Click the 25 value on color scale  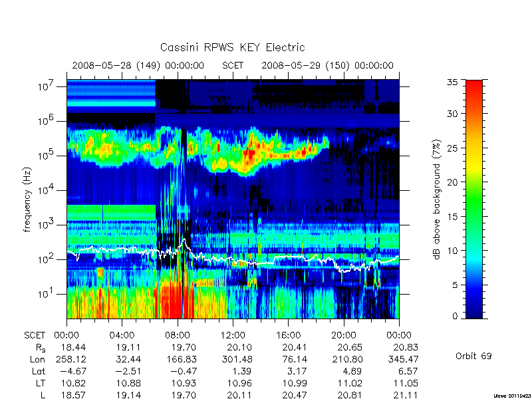tap(452, 148)
